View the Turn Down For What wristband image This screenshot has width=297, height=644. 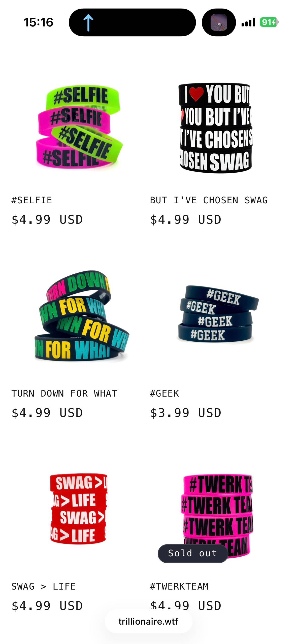(x=82, y=316)
